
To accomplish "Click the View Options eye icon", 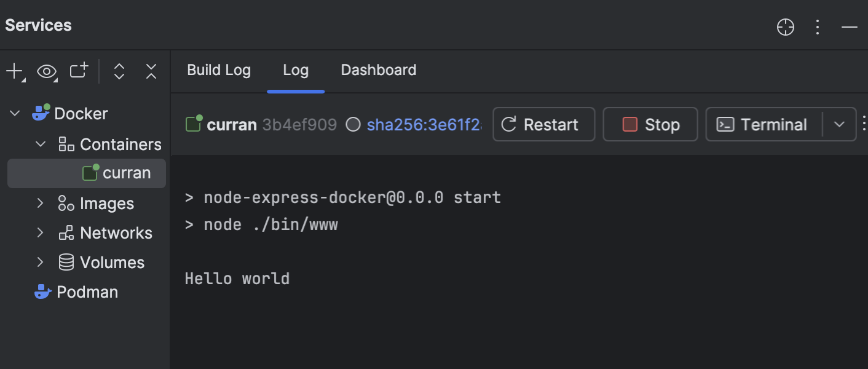I will pos(47,71).
